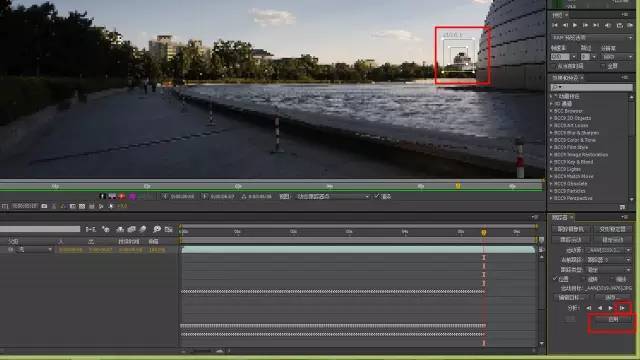Toggle the Position checkbox in Tracker
The width and height of the screenshot is (640, 360).
[555, 279]
